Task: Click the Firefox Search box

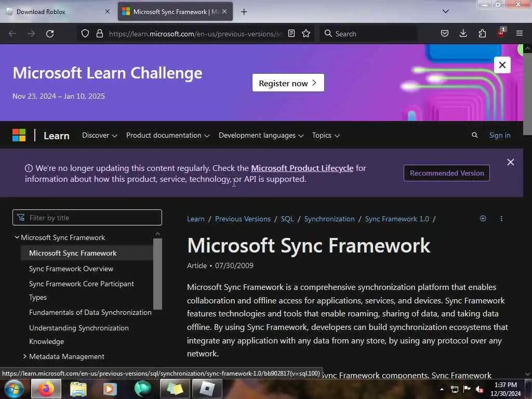Action: pos(368,34)
